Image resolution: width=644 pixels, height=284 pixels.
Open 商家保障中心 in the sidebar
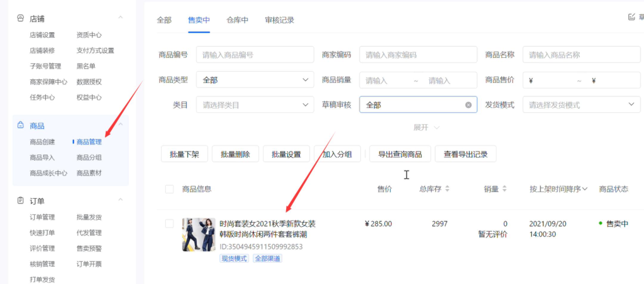pyautogui.click(x=49, y=82)
